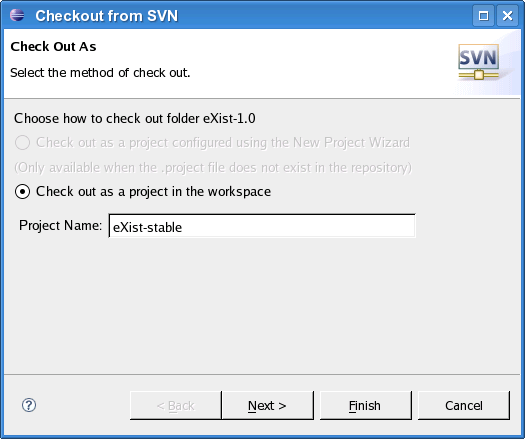
Task: Click the 'Select the method of check out.' text
Action: tap(100, 73)
